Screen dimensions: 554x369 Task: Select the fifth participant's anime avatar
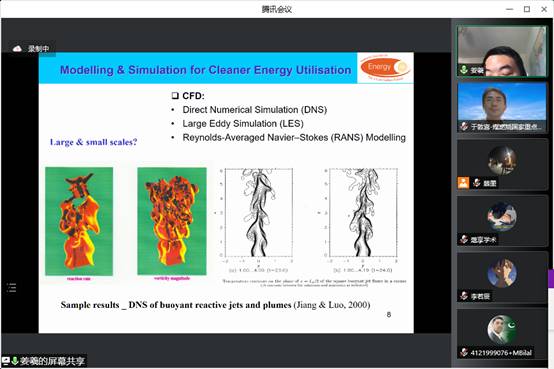pos(502,273)
